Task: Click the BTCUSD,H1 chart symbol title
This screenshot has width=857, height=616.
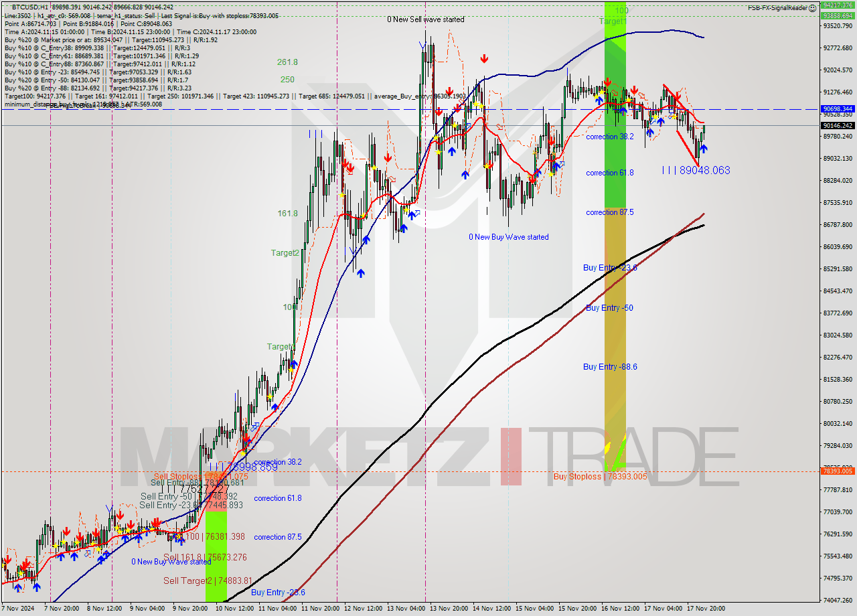Action: click(29, 7)
